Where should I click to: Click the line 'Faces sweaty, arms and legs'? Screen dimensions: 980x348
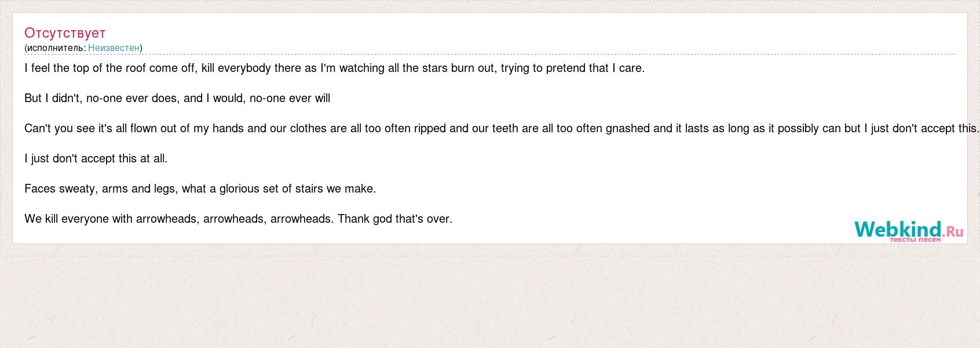pos(200,189)
